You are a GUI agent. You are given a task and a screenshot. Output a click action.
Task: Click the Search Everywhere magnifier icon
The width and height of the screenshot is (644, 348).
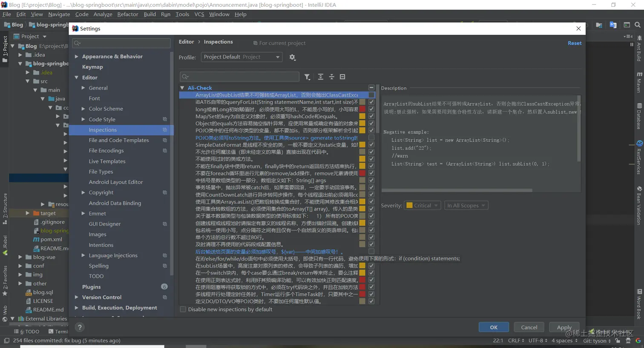[638, 25]
